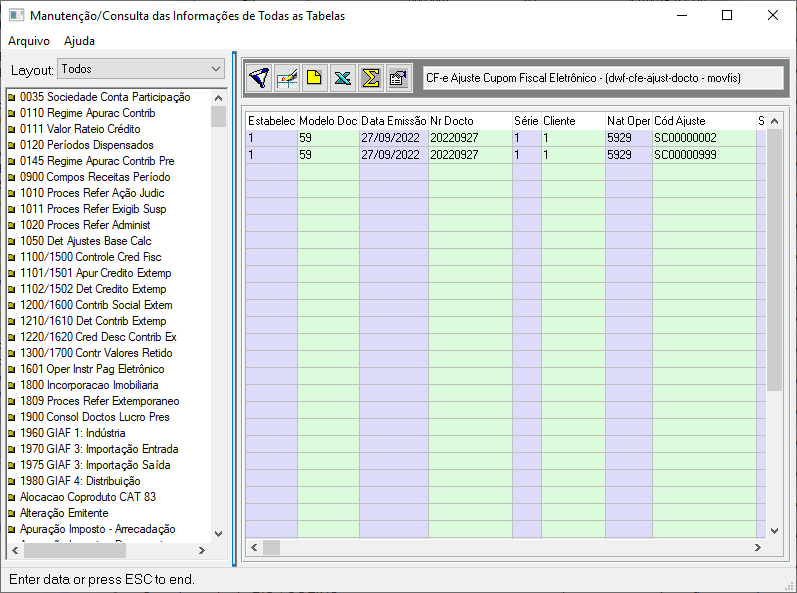
Task: Click the Série column header
Action: tap(527, 121)
